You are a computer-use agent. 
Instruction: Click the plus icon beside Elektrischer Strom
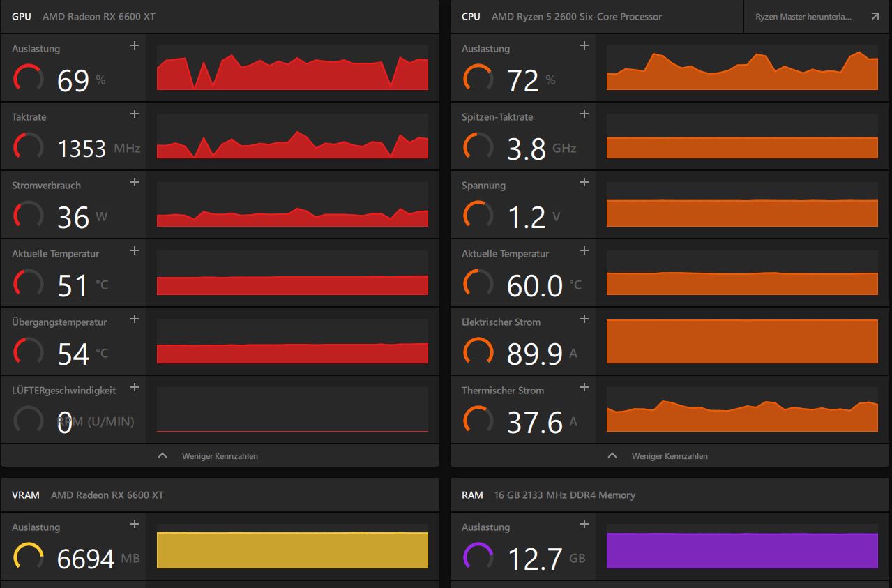pos(584,319)
